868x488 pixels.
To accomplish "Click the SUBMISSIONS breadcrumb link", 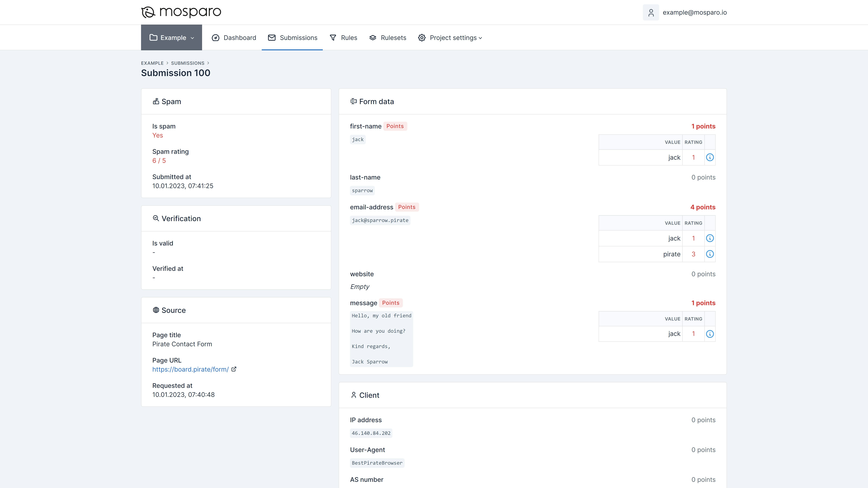I will pyautogui.click(x=188, y=63).
